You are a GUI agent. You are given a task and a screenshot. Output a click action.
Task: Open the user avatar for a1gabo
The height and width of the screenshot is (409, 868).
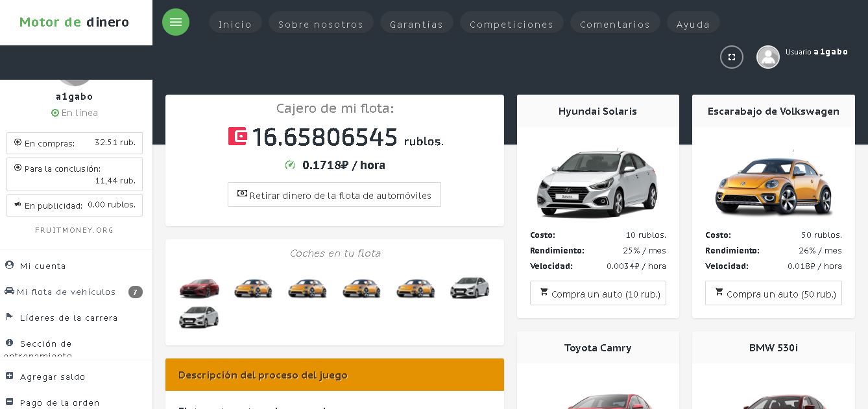tap(768, 57)
